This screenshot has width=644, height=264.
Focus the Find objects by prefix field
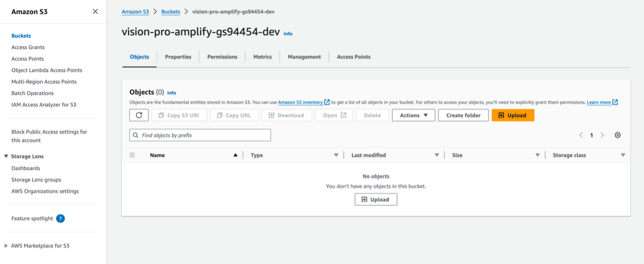(x=200, y=135)
